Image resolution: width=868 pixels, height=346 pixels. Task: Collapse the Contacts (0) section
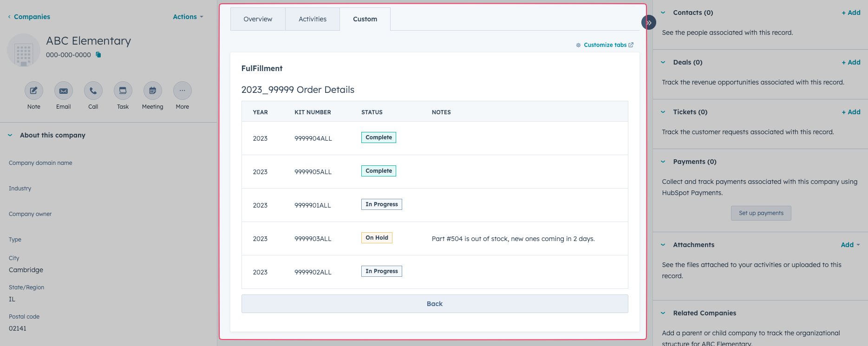click(x=663, y=13)
